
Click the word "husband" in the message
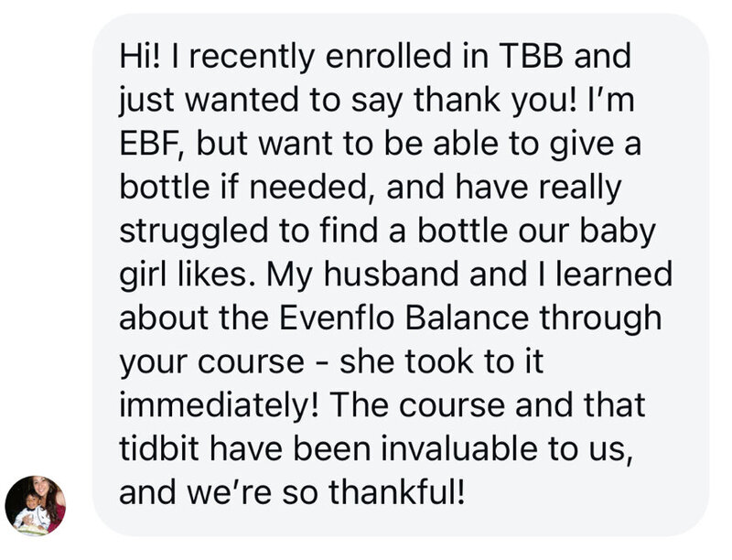point(392,274)
